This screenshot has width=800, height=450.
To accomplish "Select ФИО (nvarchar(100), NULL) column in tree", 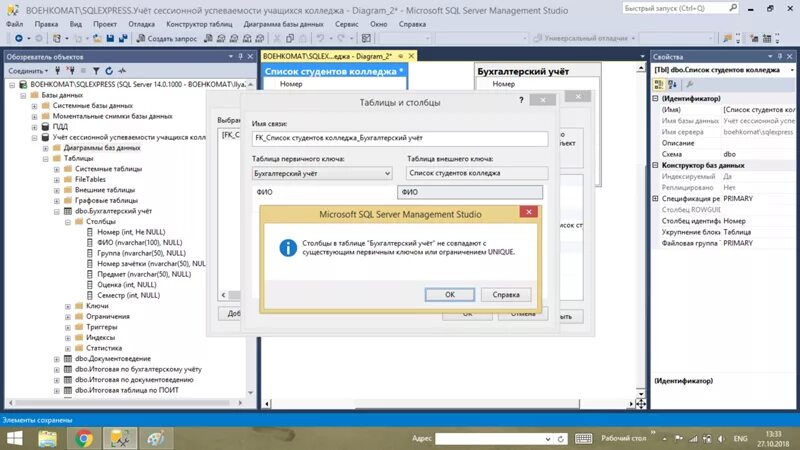I will [x=139, y=242].
